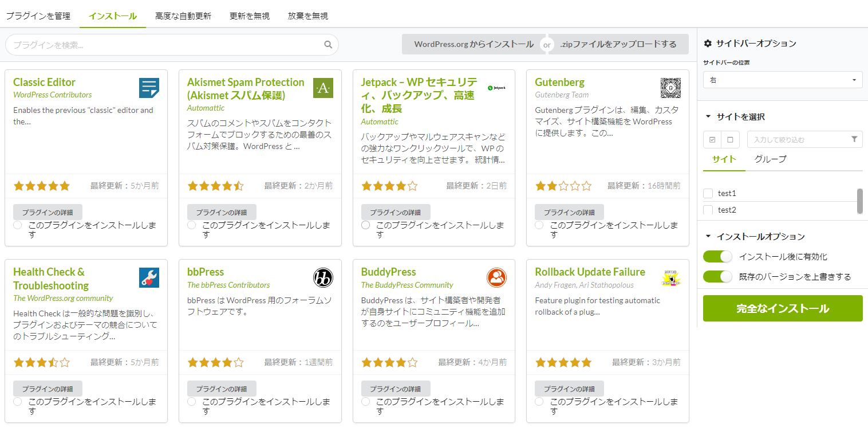Screen dimensions: 868x443
Task: Open the インストール tab
Action: [x=113, y=16]
